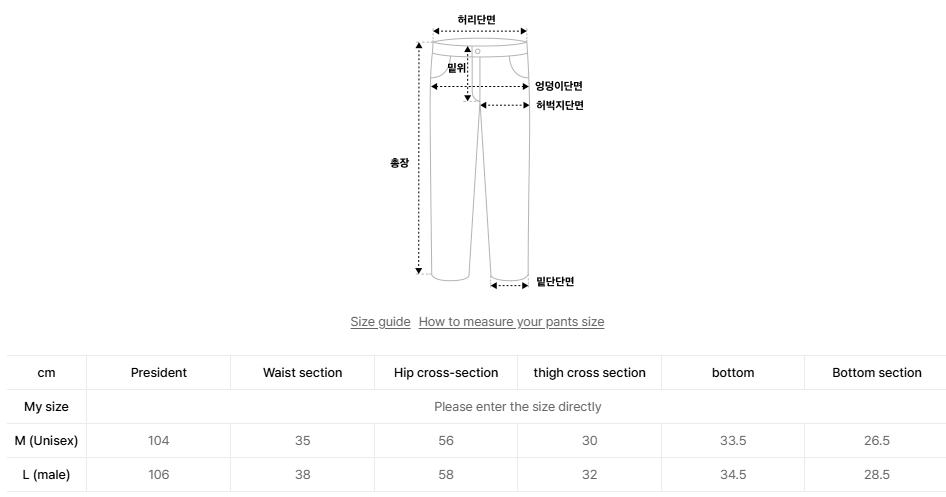This screenshot has width=946, height=497.
Task: Click the Bottom section column header
Action: coord(876,373)
